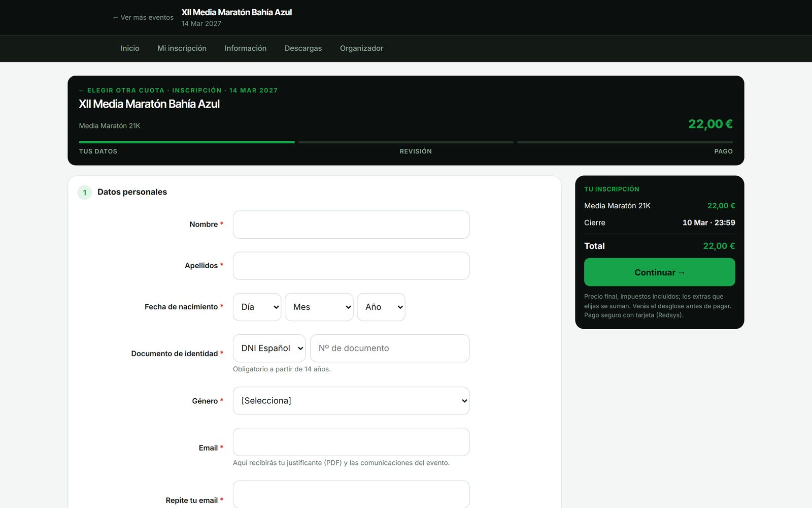Click the PAGO progress step label
This screenshot has height=508, width=812.
723,151
